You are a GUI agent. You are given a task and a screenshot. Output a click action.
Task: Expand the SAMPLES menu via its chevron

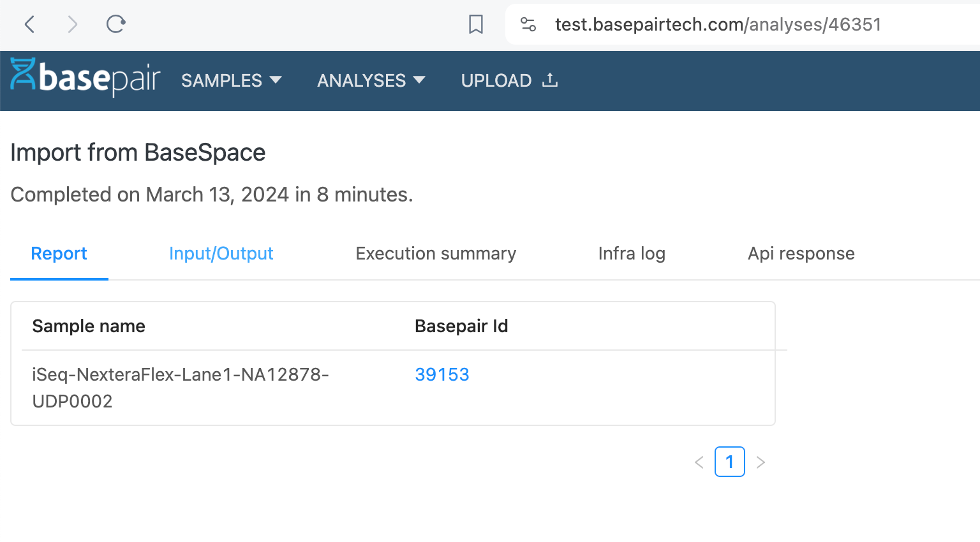[x=276, y=80]
